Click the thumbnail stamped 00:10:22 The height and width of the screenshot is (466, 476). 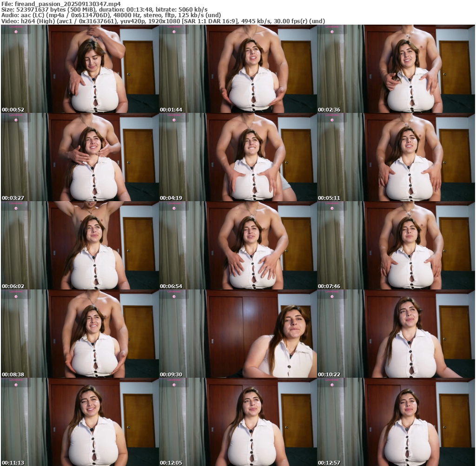click(396, 334)
